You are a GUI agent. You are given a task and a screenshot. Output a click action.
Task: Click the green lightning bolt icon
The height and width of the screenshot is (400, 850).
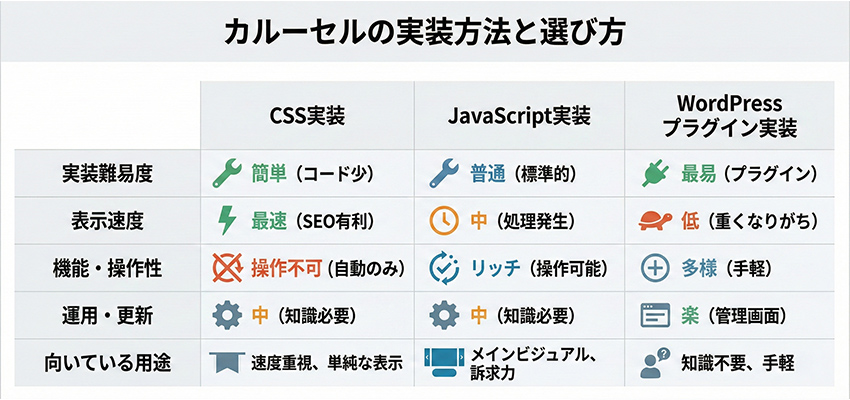[227, 219]
